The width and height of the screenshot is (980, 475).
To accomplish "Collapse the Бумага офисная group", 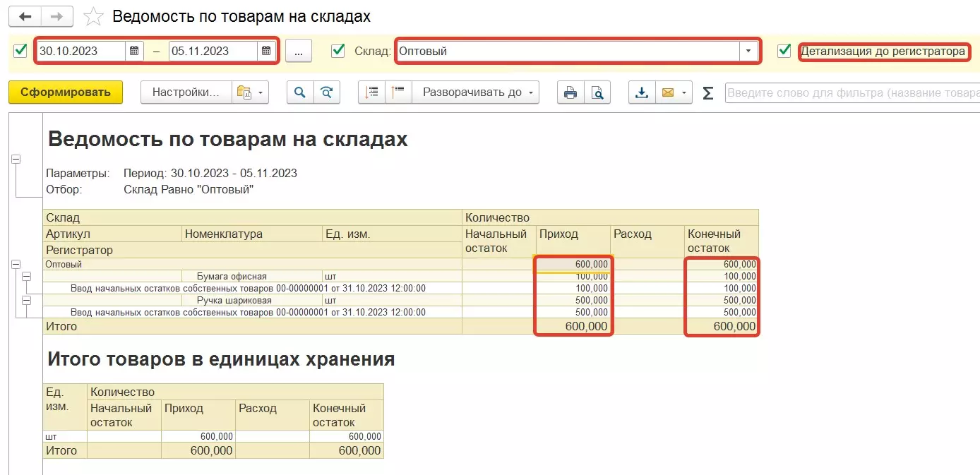I will (x=26, y=276).
